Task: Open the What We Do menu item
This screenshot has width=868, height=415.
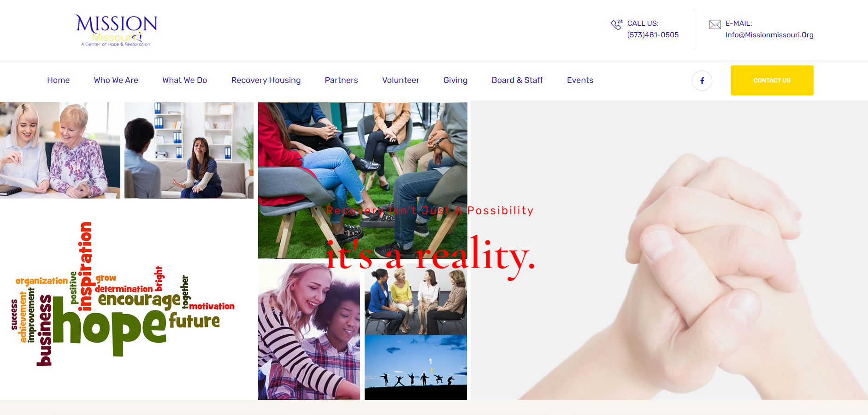Action: click(185, 80)
